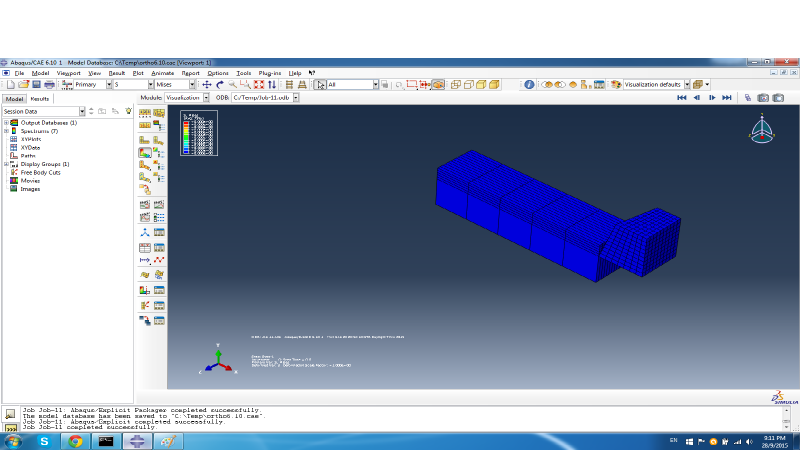800x450 pixels.
Task: Open the Mises invariant dropdown
Action: 192,85
